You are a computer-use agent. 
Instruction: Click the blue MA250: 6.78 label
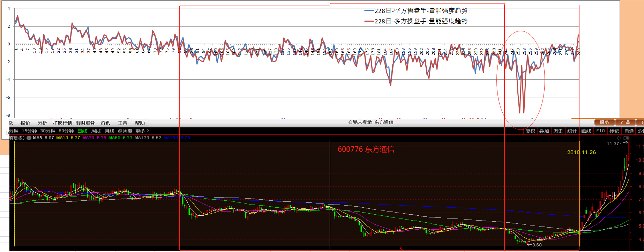177,138
